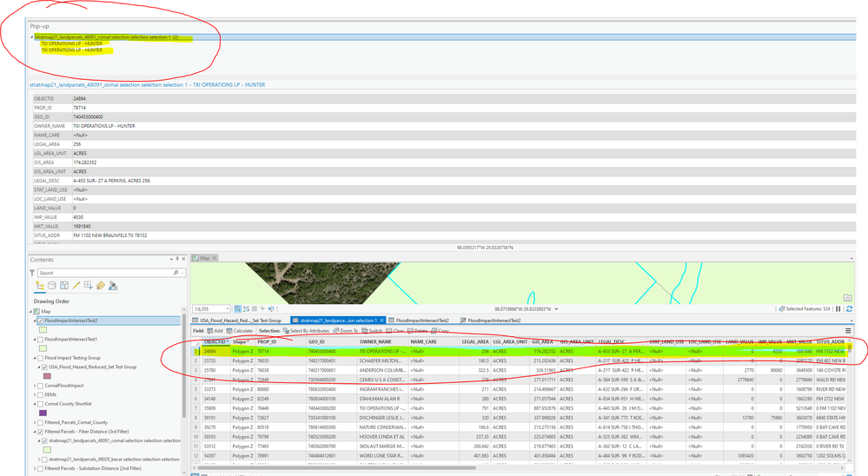Select List By Editing pencil icon
Screen dimensions: 868x476
point(76,286)
